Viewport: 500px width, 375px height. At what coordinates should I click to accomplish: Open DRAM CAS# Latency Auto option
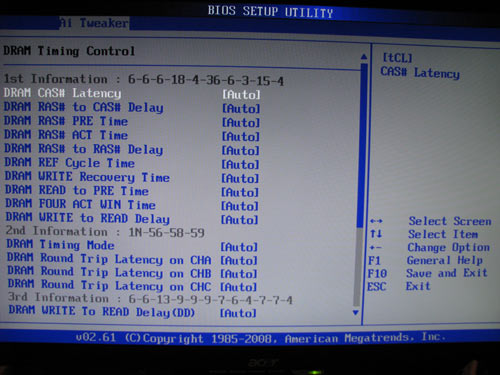click(x=241, y=95)
